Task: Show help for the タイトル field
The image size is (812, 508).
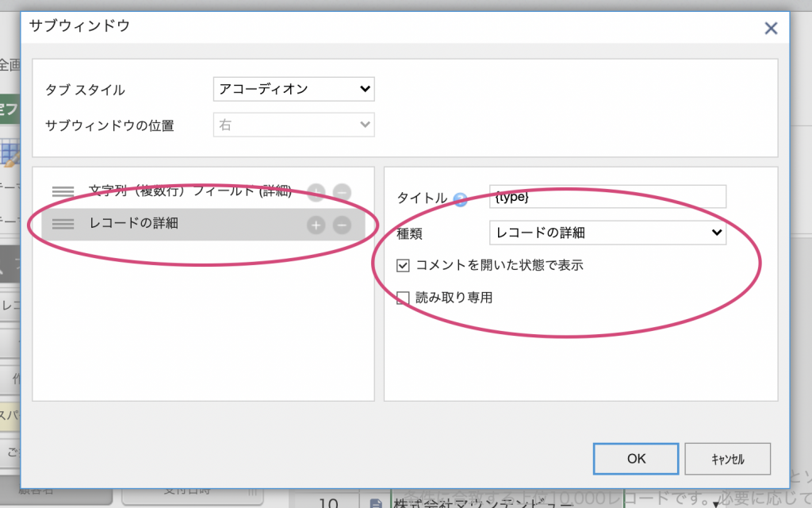Action: pos(460,199)
